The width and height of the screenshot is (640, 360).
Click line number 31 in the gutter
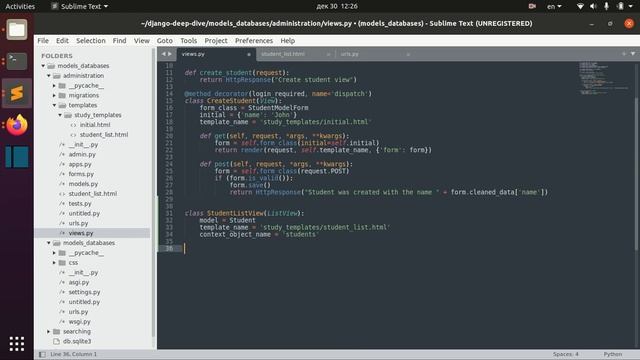click(x=169, y=213)
